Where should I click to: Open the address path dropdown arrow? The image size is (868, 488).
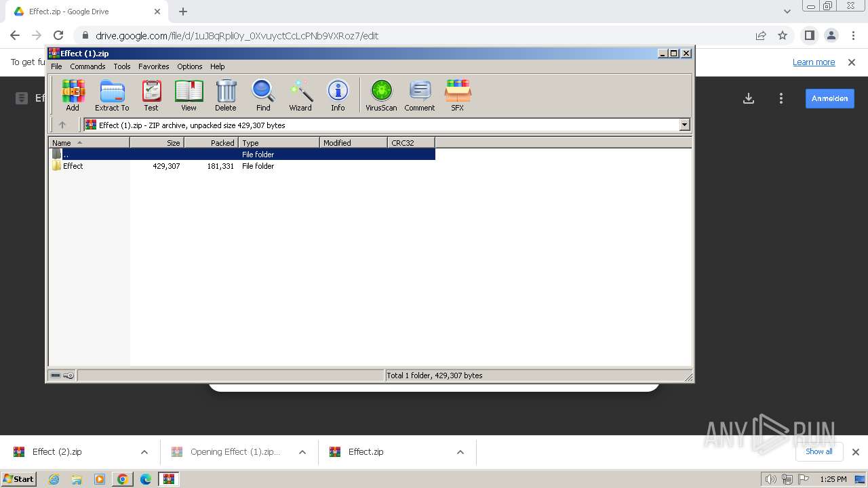[684, 125]
